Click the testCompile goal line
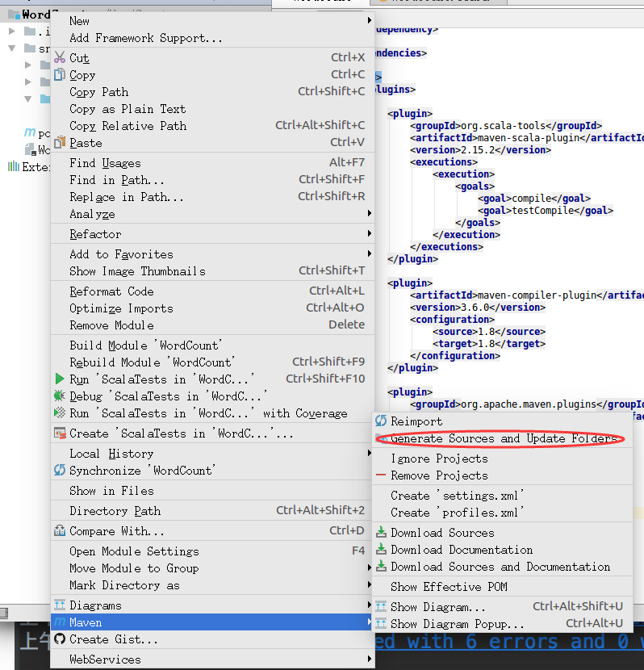This screenshot has height=670, width=644. pyautogui.click(x=546, y=210)
